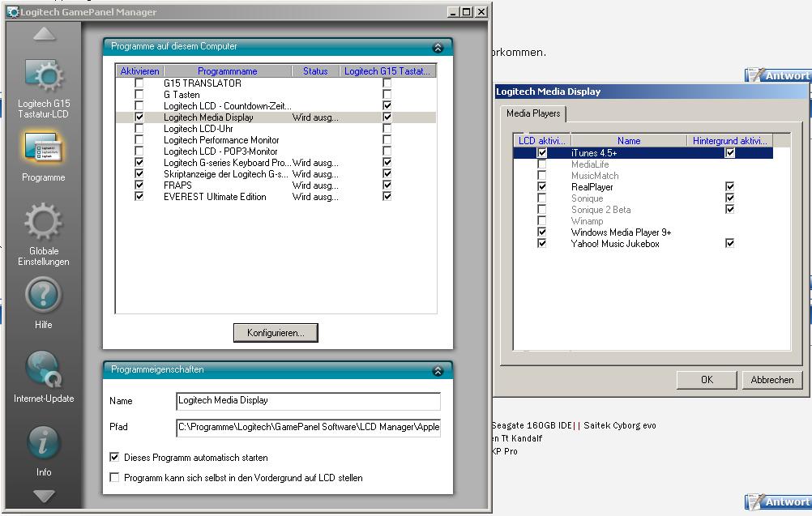
Task: Collapse 'Programme auf diesem Computer' panel
Action: 438,48
